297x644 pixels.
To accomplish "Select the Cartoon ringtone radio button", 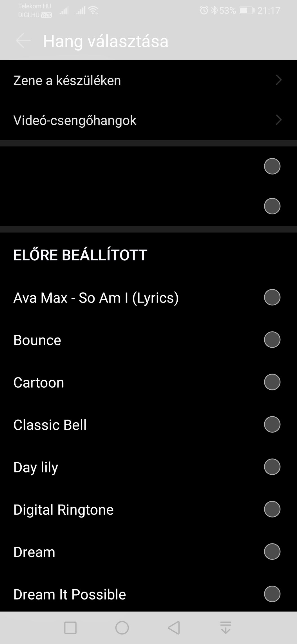I will pyautogui.click(x=272, y=382).
